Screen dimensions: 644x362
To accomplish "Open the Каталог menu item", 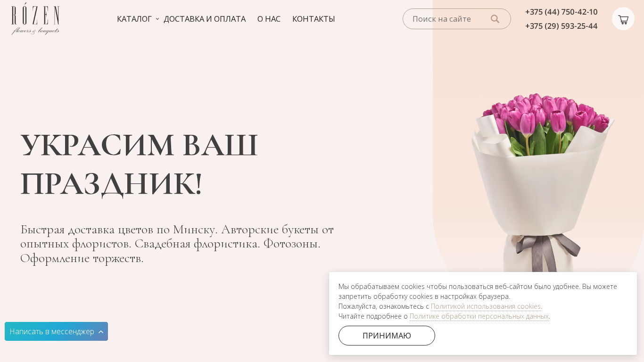I will point(134,19).
